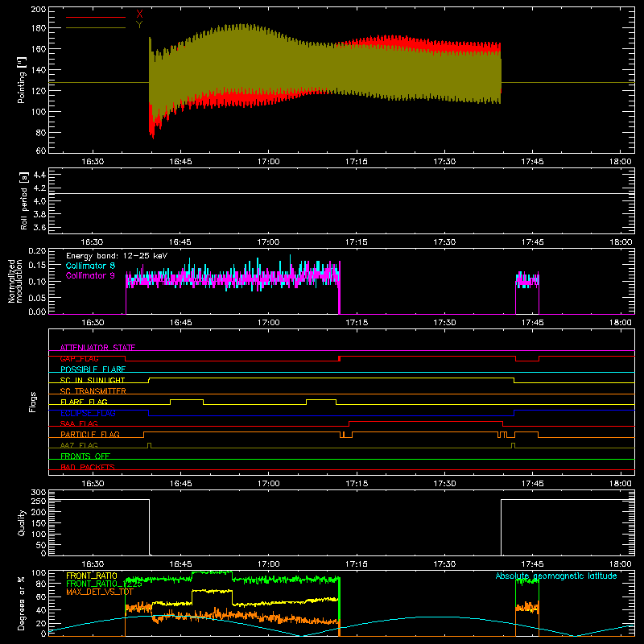Click the Collimator 9 legend entry
This screenshot has width=644, height=644.
point(90,275)
